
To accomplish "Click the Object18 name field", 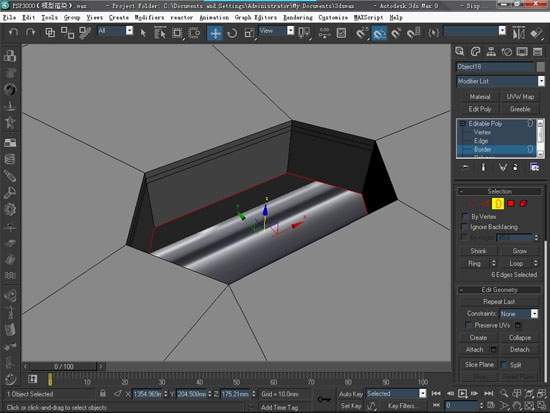I will pyautogui.click(x=495, y=67).
